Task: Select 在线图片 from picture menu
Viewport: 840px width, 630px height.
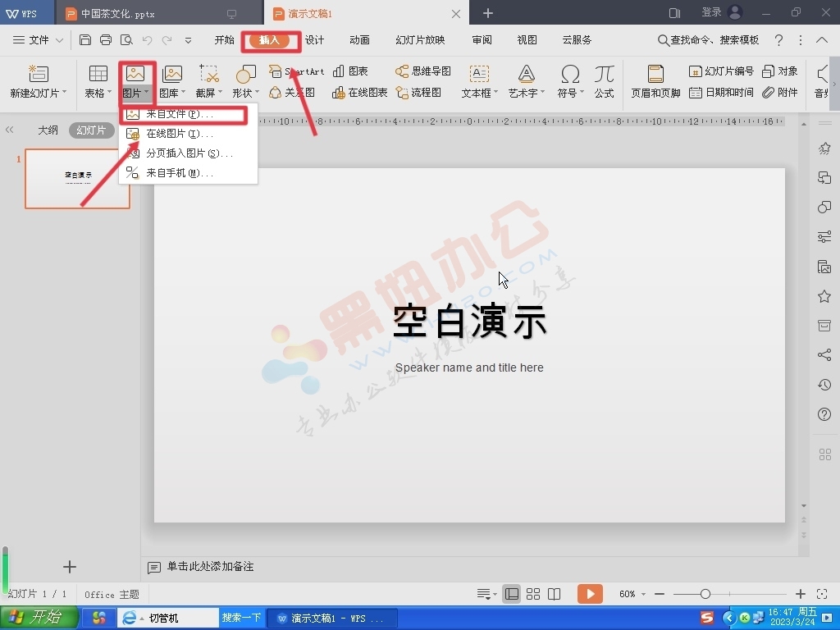Action: point(179,134)
